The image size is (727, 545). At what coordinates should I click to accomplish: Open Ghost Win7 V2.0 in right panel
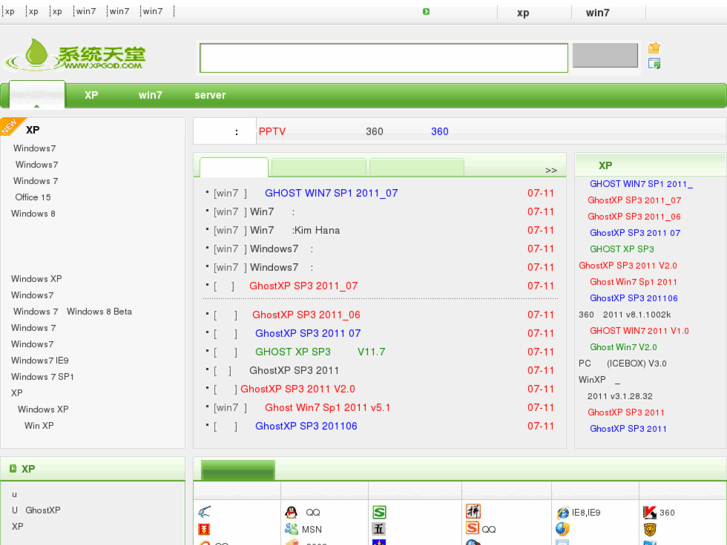pos(623,347)
